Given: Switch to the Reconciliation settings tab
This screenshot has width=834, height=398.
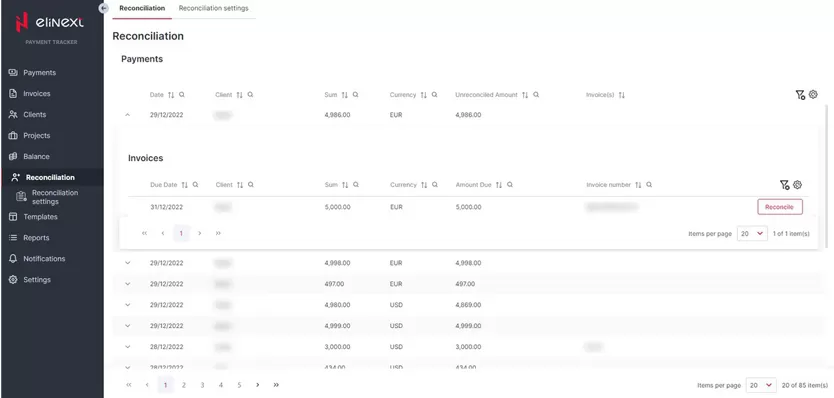Looking at the screenshot, I should (213, 9).
